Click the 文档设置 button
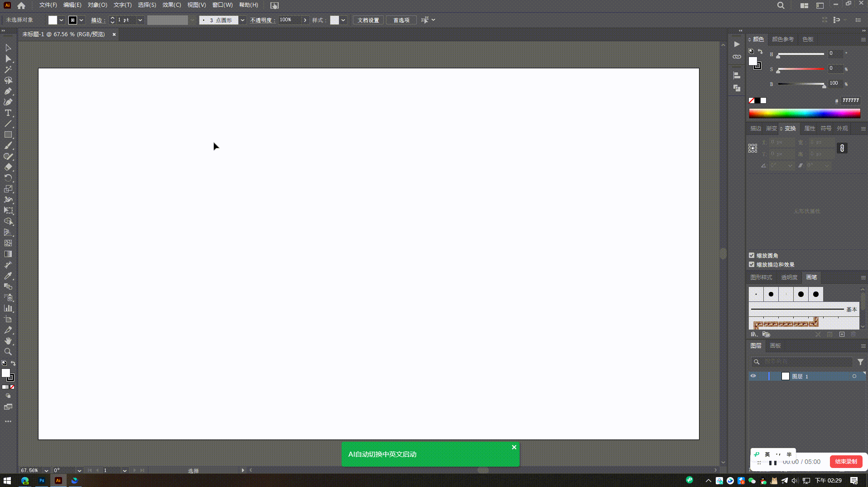This screenshot has height=487, width=868. 368,20
